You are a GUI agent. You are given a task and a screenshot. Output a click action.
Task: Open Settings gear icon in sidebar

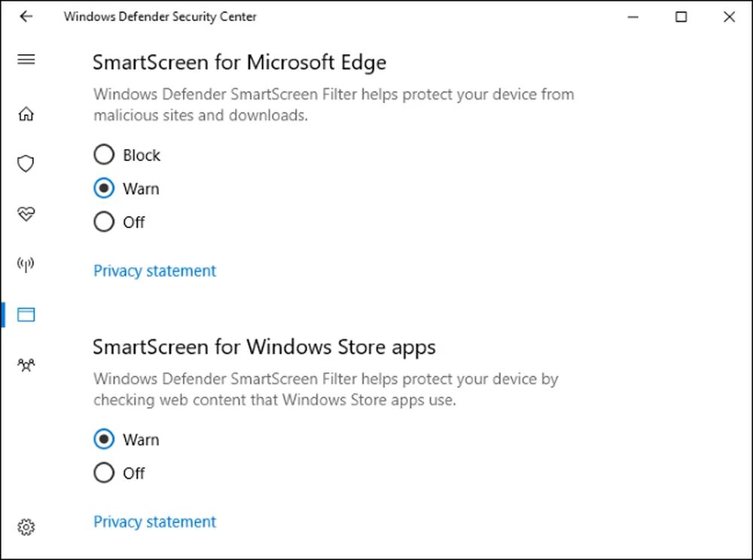[x=26, y=527]
